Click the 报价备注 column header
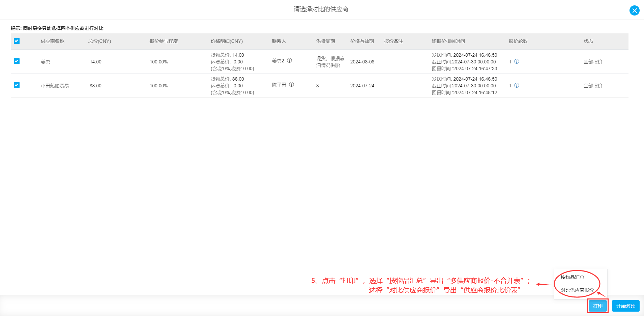 (x=393, y=41)
